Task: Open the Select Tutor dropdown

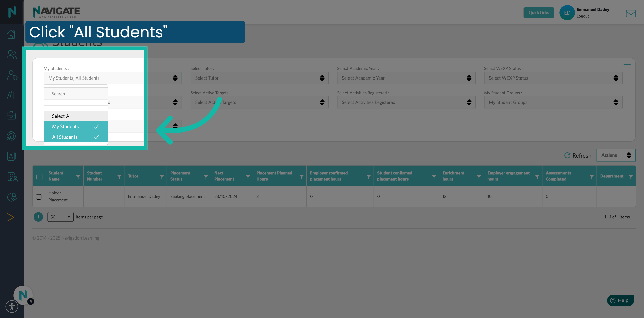Action: coord(259,78)
